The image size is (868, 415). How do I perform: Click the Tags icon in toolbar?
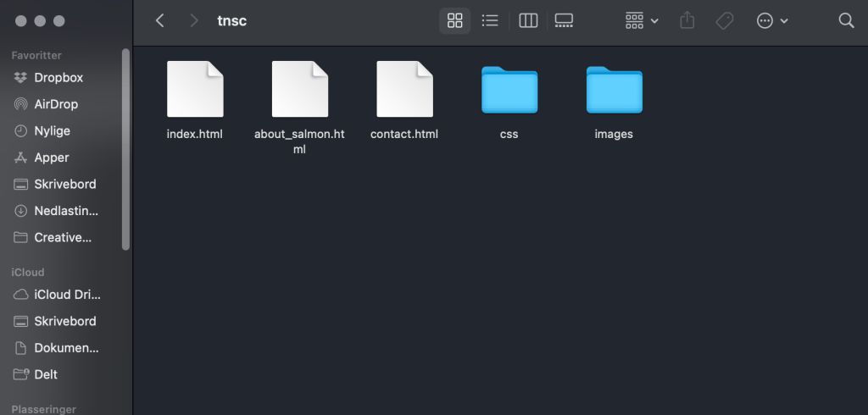coord(725,20)
